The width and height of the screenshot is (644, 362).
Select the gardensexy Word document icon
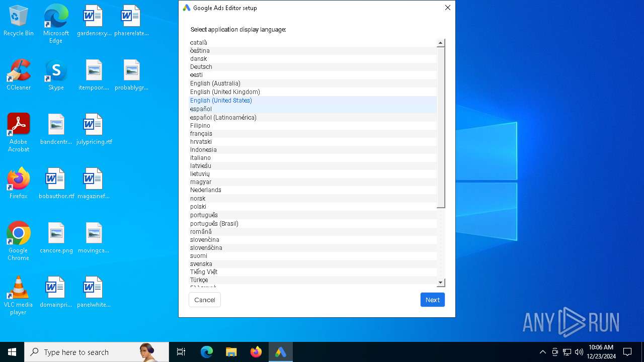click(x=94, y=21)
